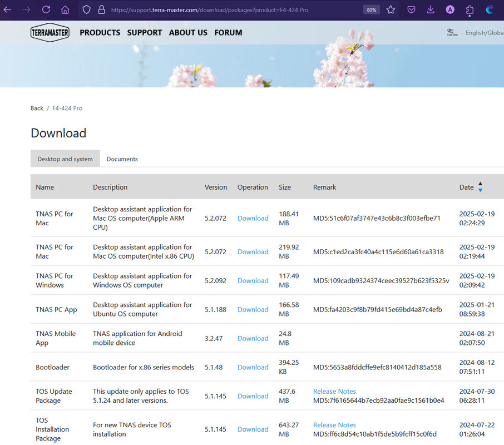The height and width of the screenshot is (445, 504).
Task: Open browser home page icon
Action: pos(65,9)
